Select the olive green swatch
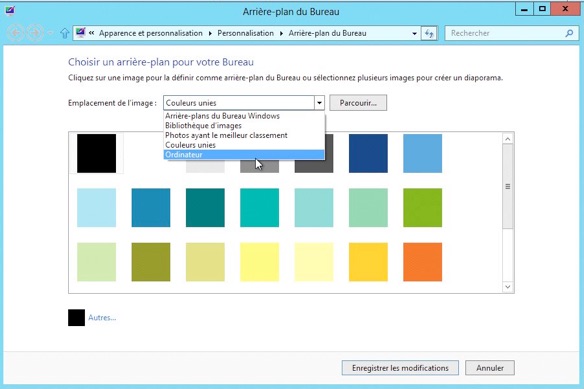The height and width of the screenshot is (389, 584). (151, 262)
